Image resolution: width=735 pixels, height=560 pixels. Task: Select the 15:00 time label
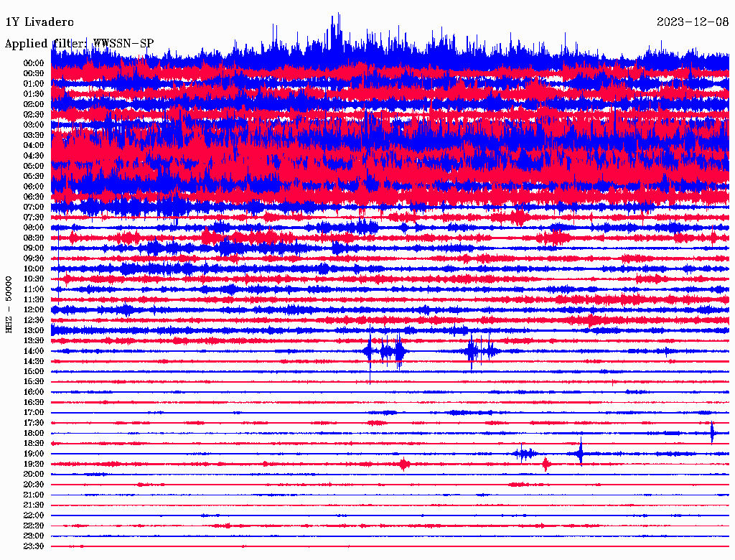pos(33,372)
